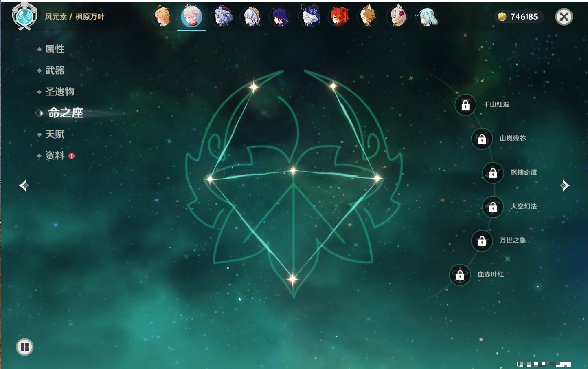This screenshot has height=369, width=588.
Task: Click the Mora coin icon
Action: pyautogui.click(x=502, y=17)
